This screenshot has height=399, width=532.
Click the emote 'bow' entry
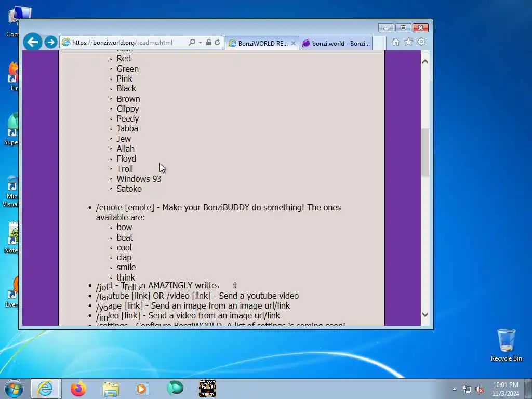pyautogui.click(x=124, y=228)
